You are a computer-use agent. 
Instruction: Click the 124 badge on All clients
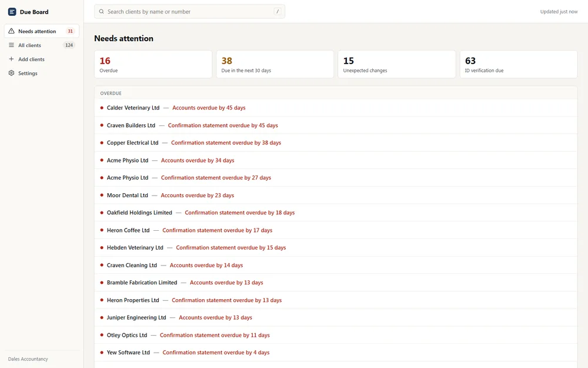pyautogui.click(x=69, y=45)
